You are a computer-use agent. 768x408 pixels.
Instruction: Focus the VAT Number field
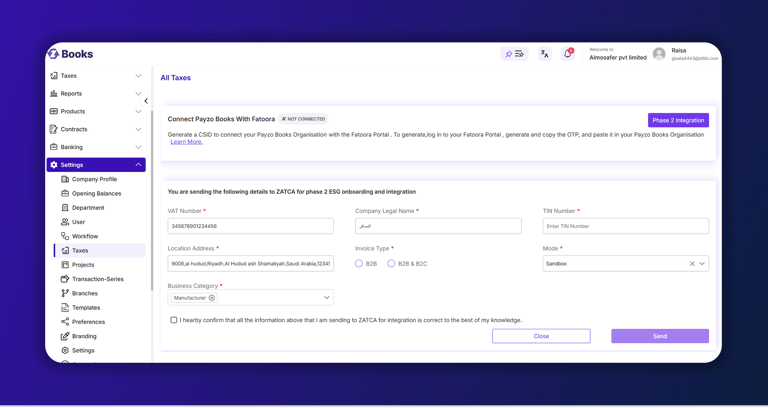250,226
